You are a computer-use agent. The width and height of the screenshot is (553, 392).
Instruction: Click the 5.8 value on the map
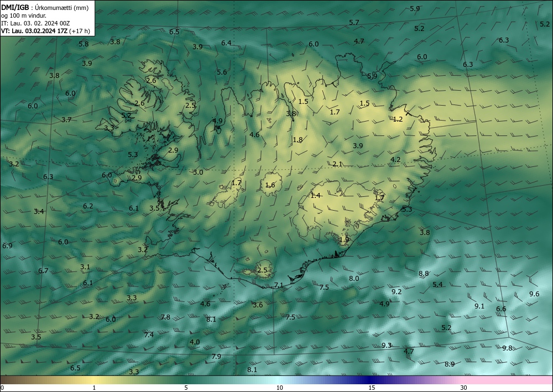[84, 44]
